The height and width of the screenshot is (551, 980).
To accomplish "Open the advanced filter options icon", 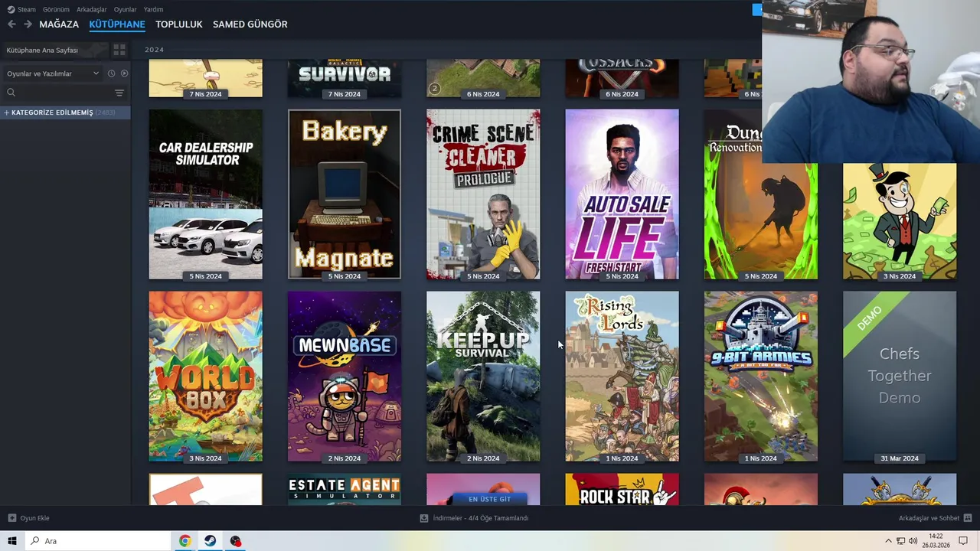I will click(119, 93).
